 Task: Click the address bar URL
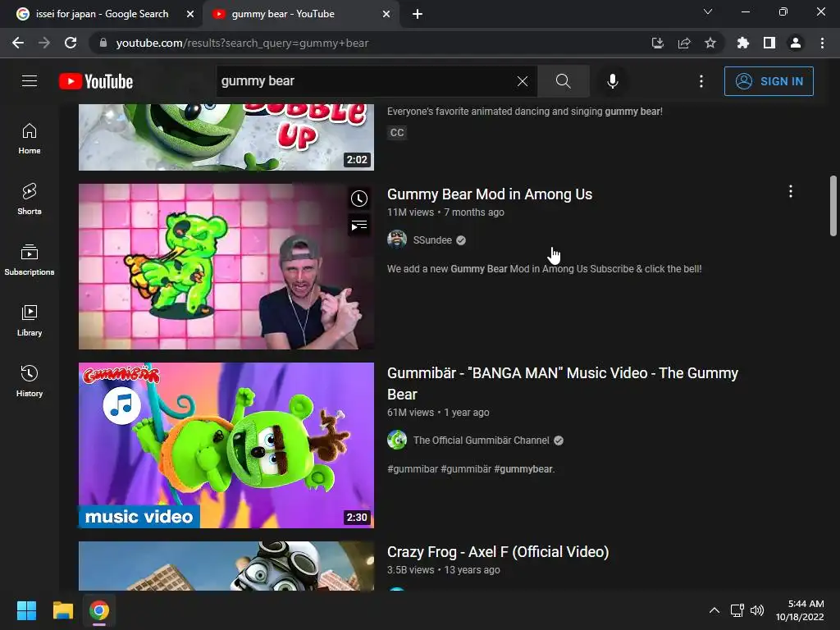[242, 43]
